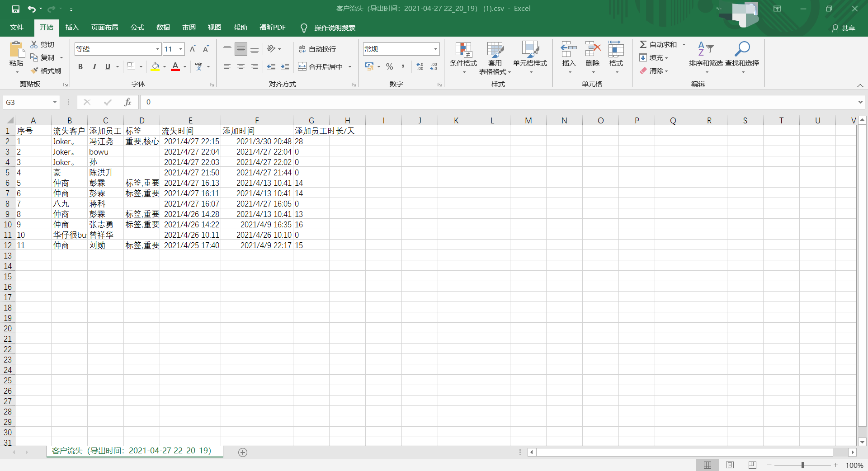Click the increase decimal icon
The height and width of the screenshot is (471, 868).
420,66
